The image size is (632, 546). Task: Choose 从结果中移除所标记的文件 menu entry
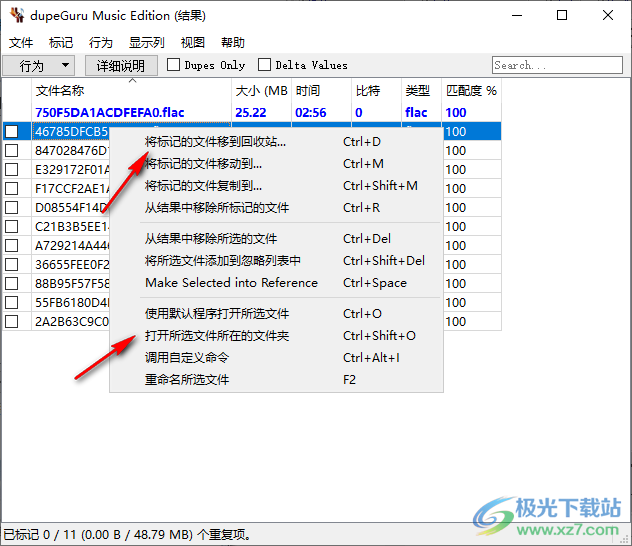(276, 208)
